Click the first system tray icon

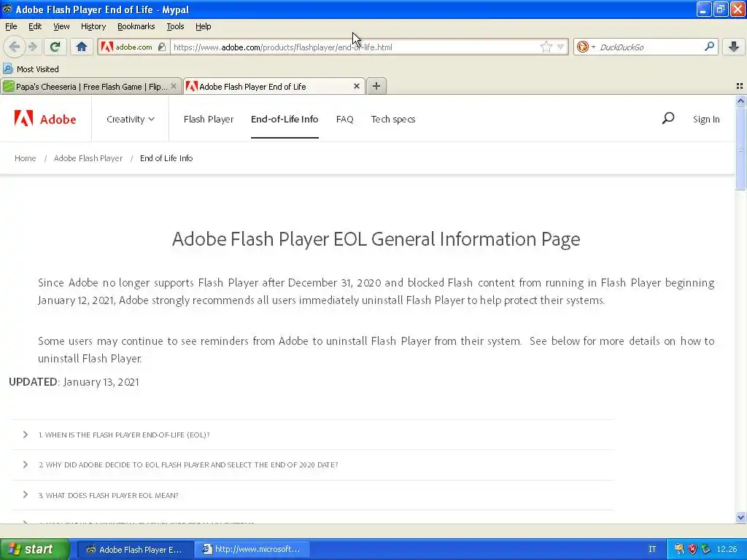coord(679,549)
